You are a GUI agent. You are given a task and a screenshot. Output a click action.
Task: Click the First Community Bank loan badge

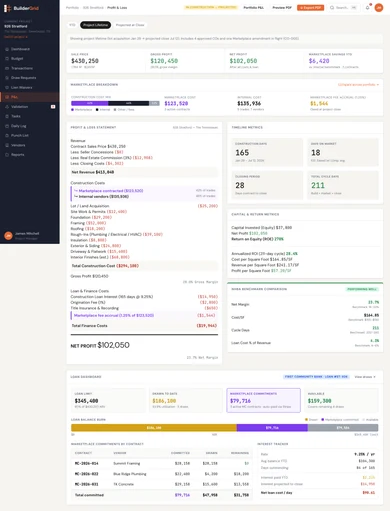[x=316, y=377]
